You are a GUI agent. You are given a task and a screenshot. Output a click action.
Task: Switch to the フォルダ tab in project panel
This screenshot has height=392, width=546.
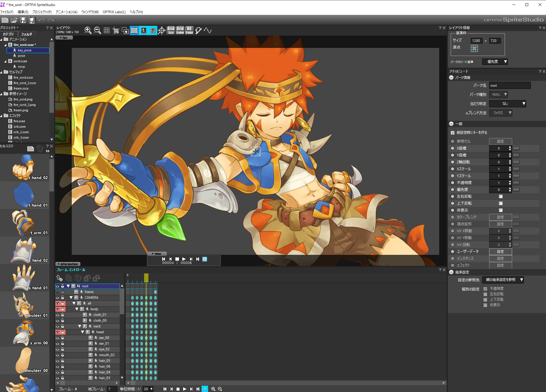pyautogui.click(x=26, y=34)
